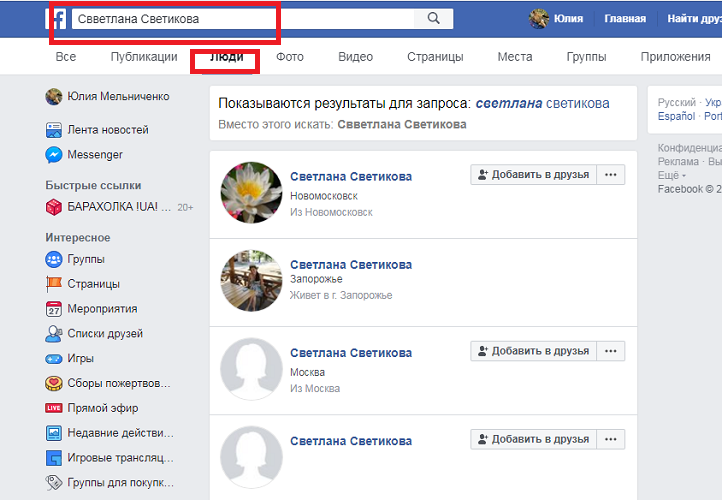The height and width of the screenshot is (500, 722).
Task: Click the Юлия Мельниченко sidebar name
Action: [x=118, y=97]
